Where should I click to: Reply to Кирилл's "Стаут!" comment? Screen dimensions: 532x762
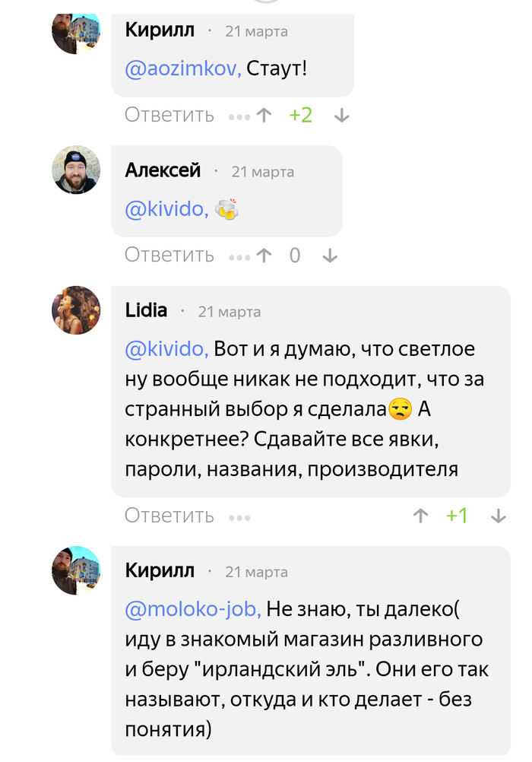(x=169, y=116)
